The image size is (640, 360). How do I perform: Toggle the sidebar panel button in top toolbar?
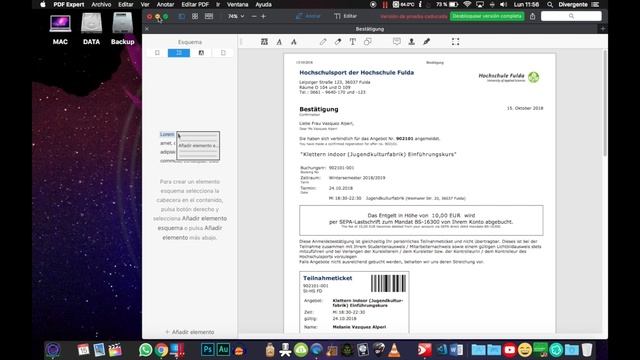coord(182,16)
